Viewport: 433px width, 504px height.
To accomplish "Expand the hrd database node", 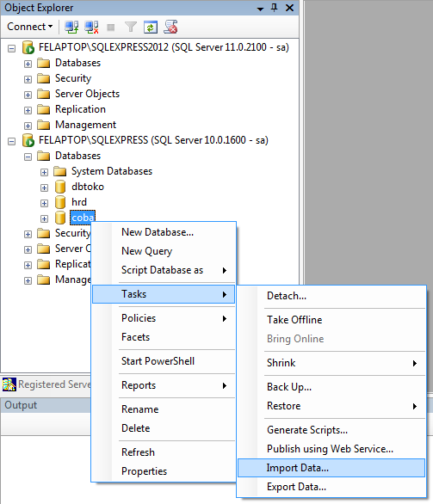I will coord(45,203).
